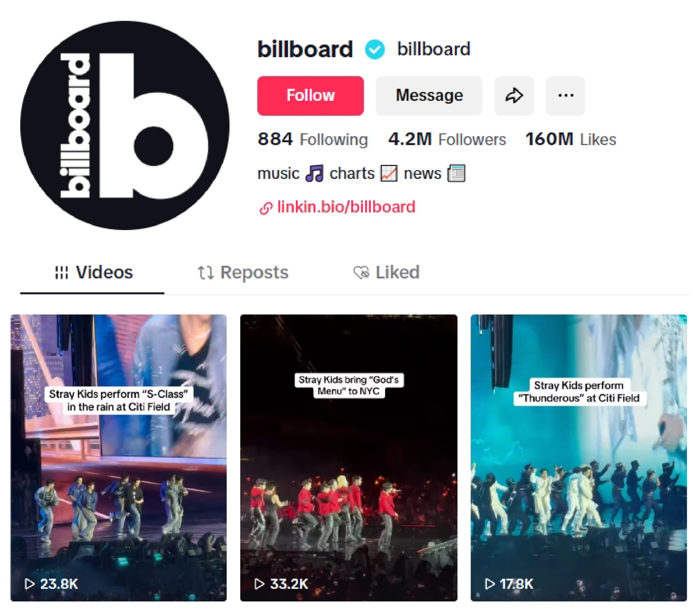Click the Follow button

pos(310,96)
